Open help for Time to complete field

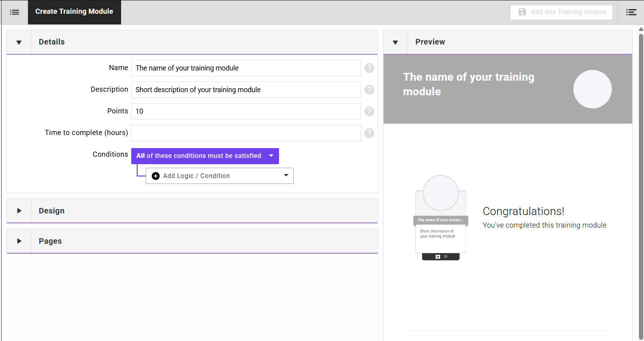tap(369, 133)
